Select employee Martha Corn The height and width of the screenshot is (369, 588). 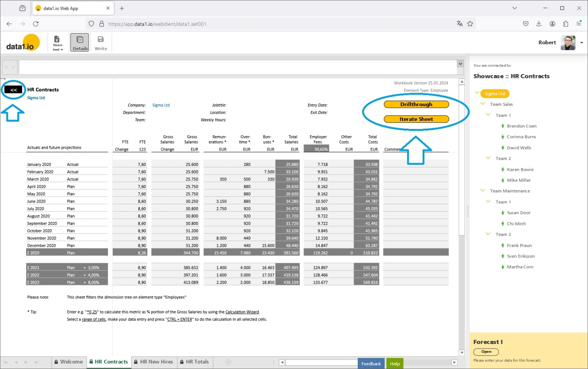520,267
